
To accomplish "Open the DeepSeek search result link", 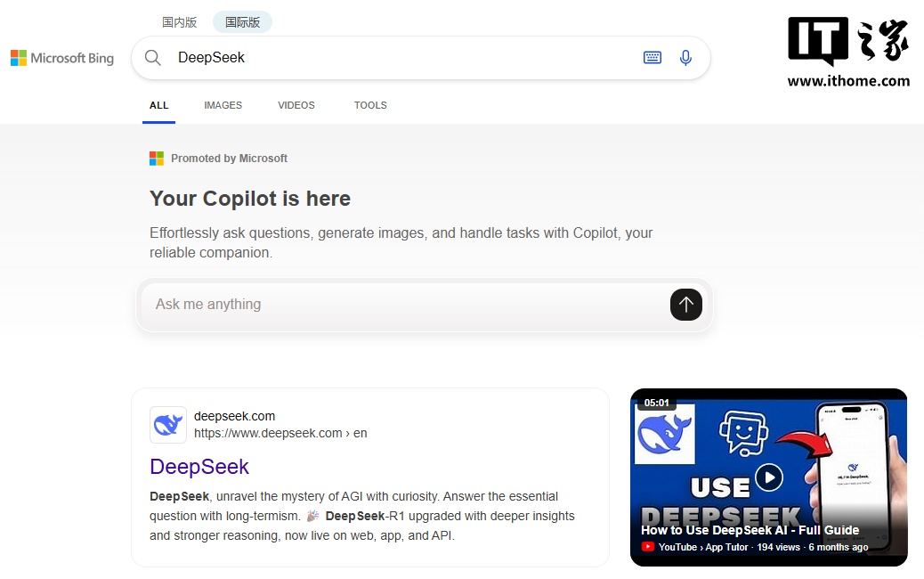I will tap(199, 467).
